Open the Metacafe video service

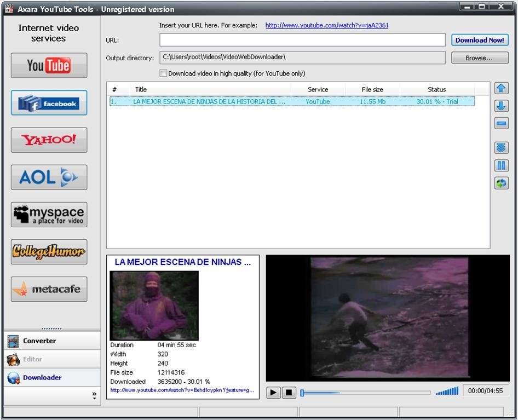pos(49,289)
